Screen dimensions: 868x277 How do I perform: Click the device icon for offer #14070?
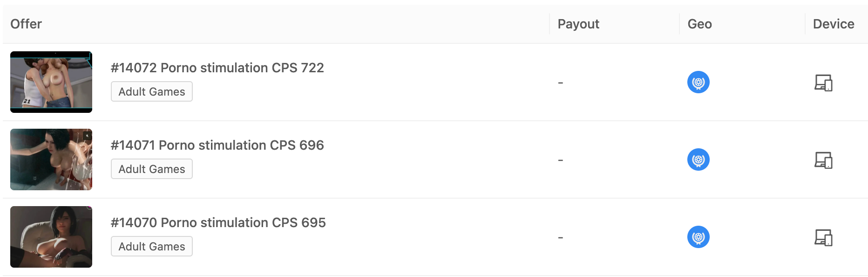(x=823, y=238)
